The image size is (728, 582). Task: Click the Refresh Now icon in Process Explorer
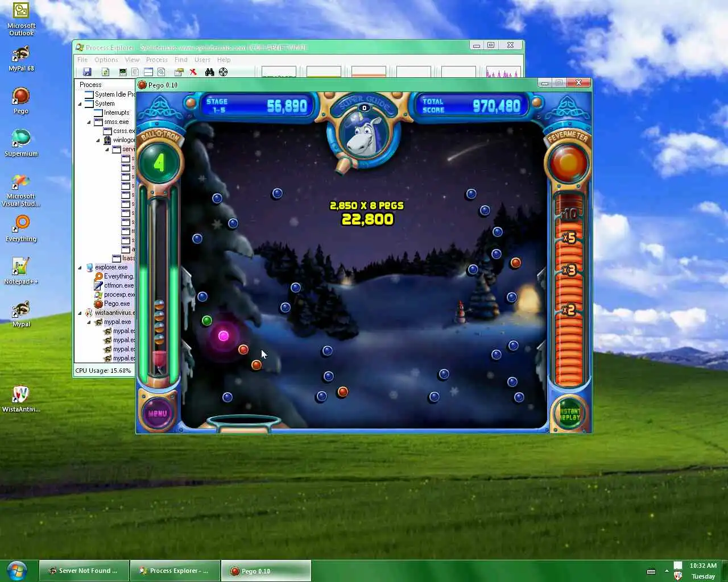tap(105, 72)
